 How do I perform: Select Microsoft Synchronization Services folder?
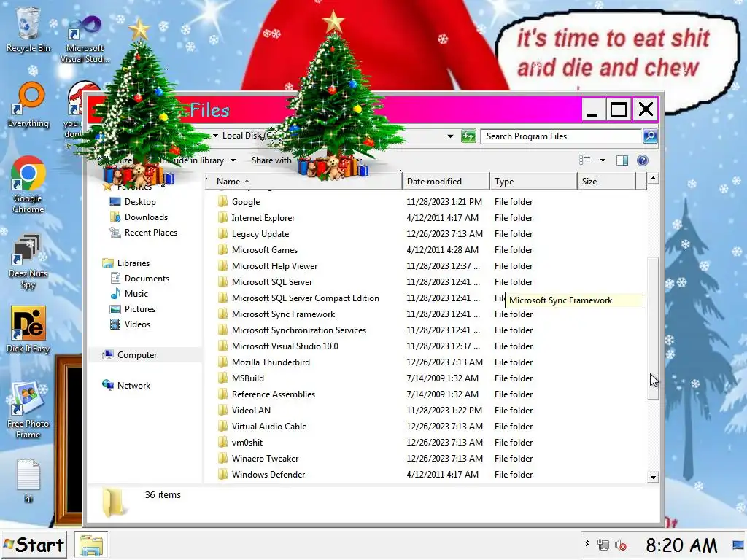point(299,330)
